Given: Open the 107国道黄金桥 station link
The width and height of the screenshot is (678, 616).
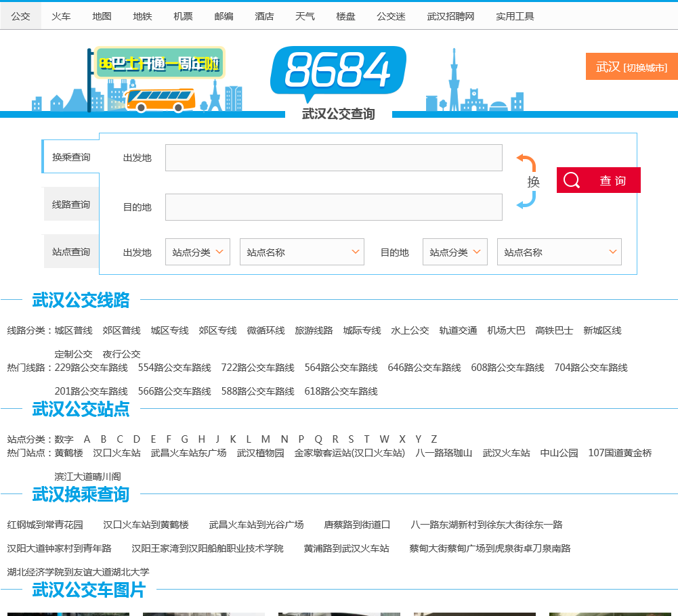Looking at the screenshot, I should 620,453.
